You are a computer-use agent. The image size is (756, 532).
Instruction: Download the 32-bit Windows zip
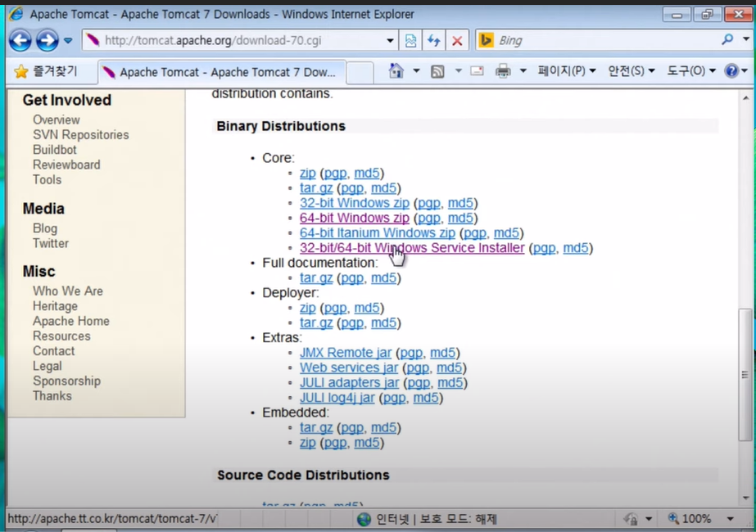pos(355,203)
